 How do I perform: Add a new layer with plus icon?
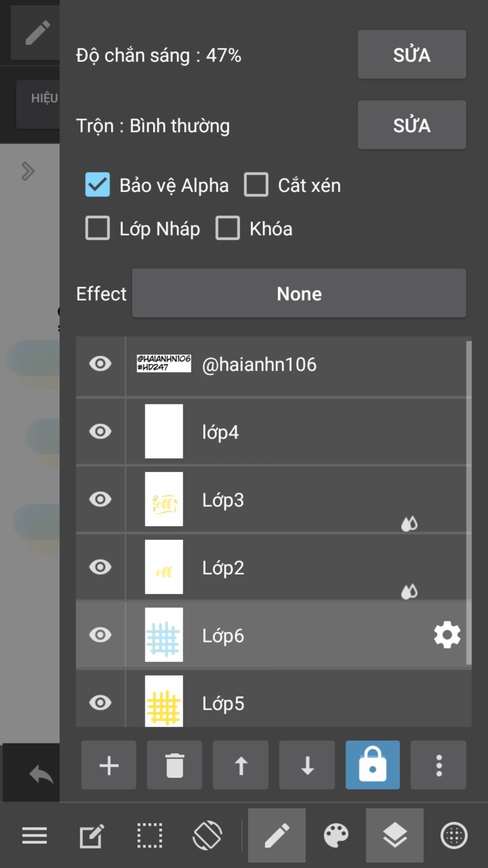pos(109,765)
